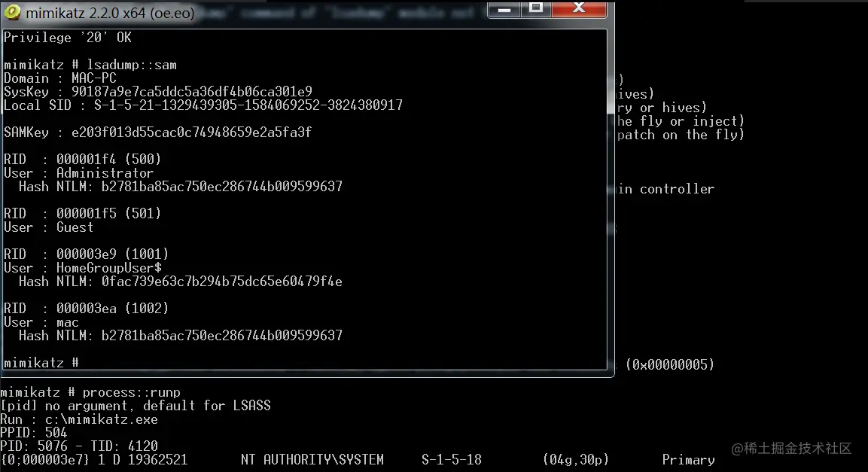Click the 'RID : 000001f4 (500)' line
Viewport: 868px width, 472px height.
pos(83,160)
